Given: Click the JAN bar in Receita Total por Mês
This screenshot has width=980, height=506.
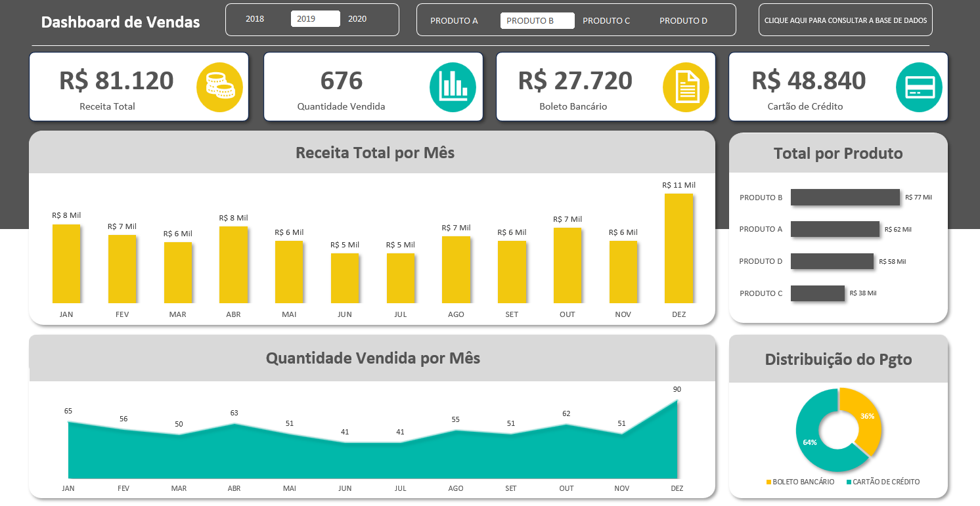Looking at the screenshot, I should [66, 263].
